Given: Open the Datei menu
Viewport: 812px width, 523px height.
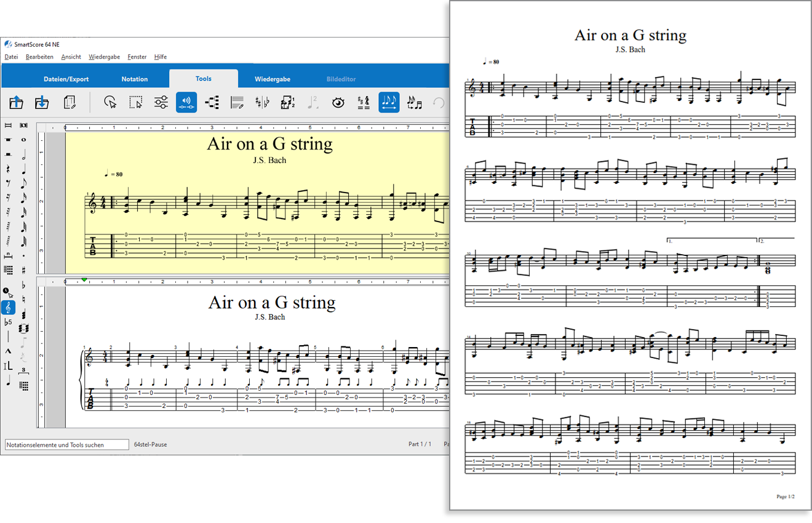Looking at the screenshot, I should coord(11,57).
